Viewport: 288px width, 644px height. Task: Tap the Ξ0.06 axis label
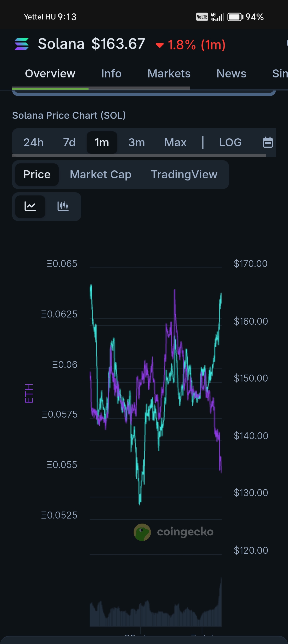click(65, 364)
